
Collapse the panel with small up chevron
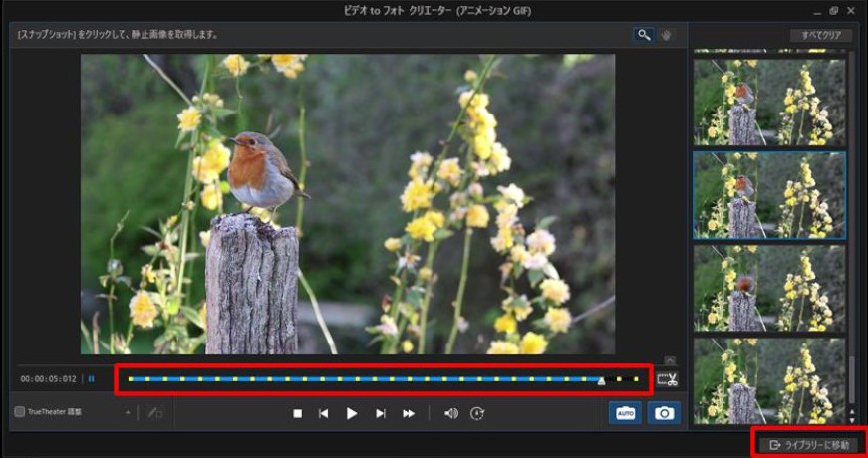[670, 360]
